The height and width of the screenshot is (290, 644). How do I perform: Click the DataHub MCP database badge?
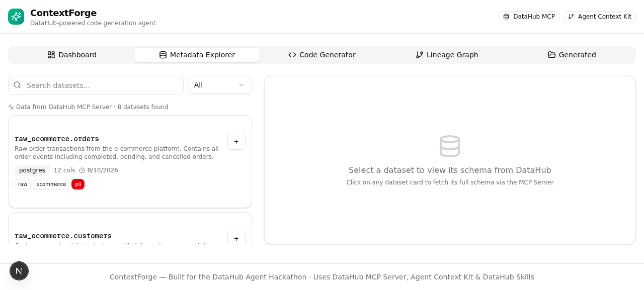529,17
